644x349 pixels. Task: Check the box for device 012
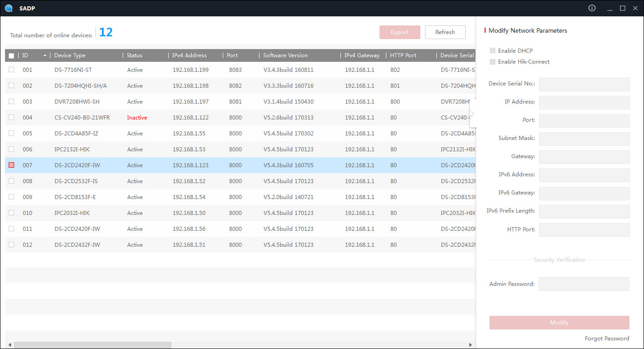click(11, 244)
